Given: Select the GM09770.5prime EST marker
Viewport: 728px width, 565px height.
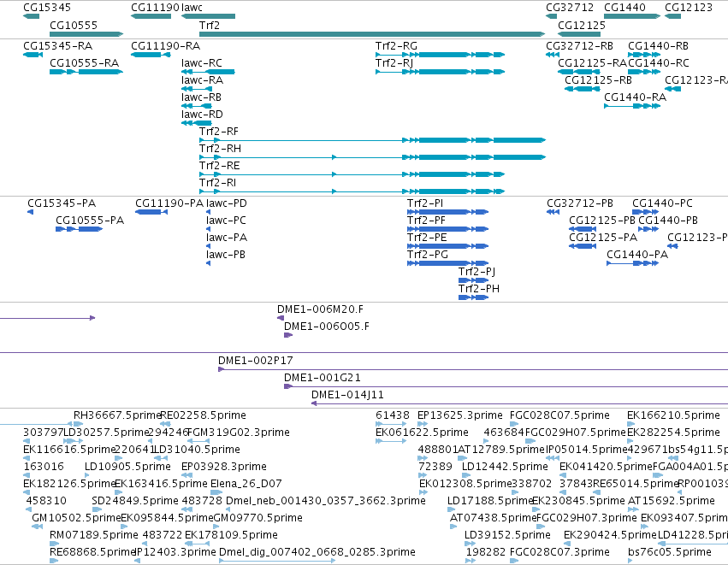Looking at the screenshot, I should click(x=216, y=527).
